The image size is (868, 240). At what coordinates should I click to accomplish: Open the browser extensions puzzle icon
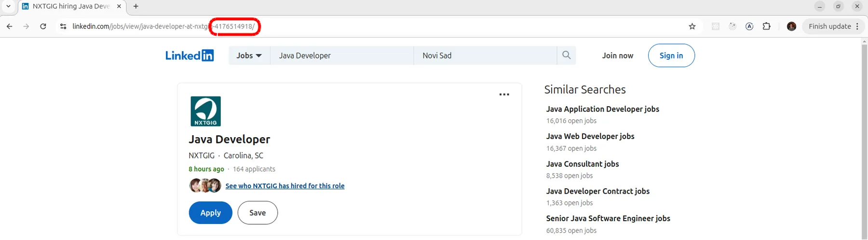(766, 27)
